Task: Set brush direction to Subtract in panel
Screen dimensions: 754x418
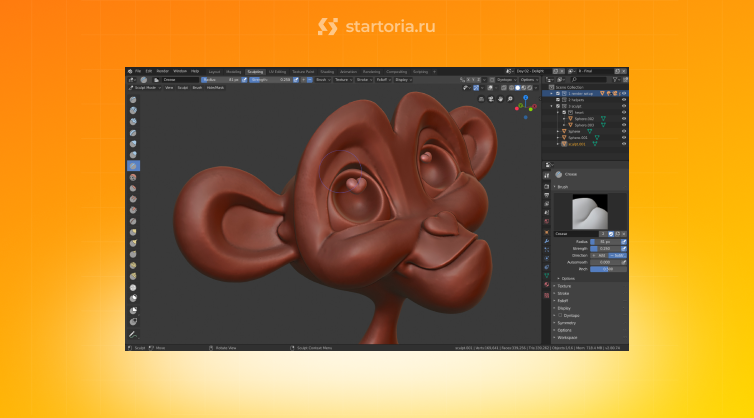Action: click(617, 255)
